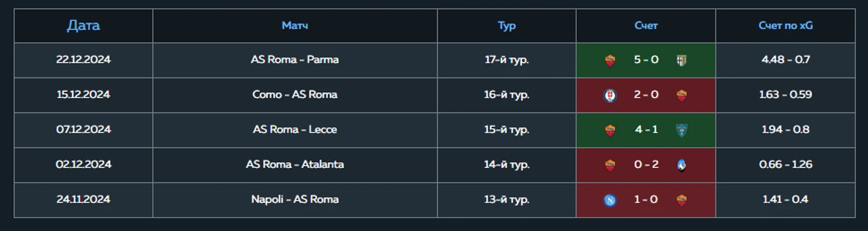
Task: Select the 5 - 0 green score cell
Action: coord(646,60)
